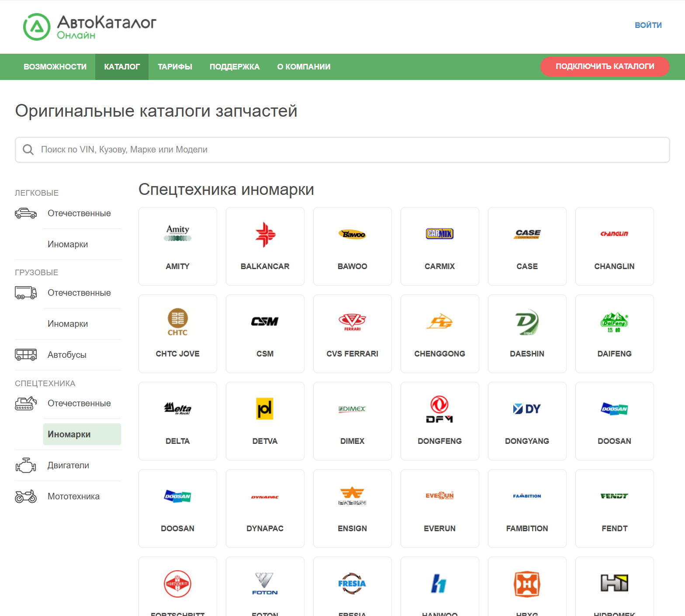Select the highlighted Иномарки under СПЕЦТЕХНИКА
This screenshot has width=685, height=616.
(82, 434)
